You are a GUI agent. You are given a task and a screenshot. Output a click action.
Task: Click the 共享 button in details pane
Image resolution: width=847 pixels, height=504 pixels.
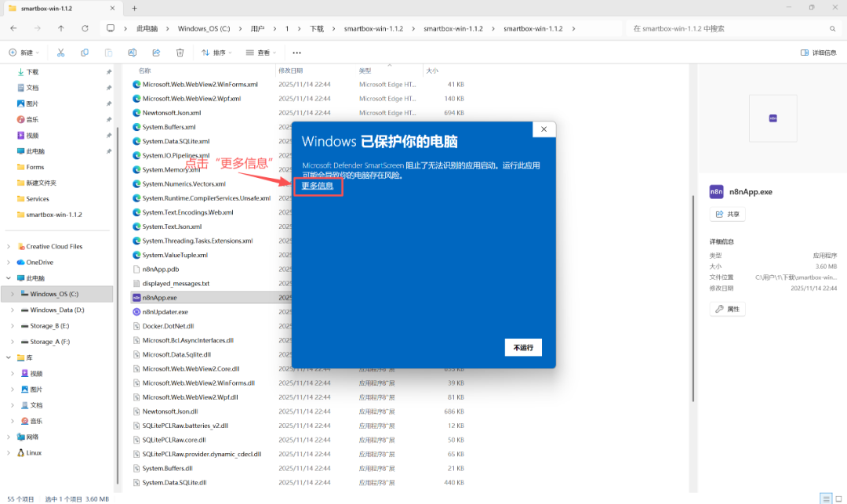tap(727, 214)
